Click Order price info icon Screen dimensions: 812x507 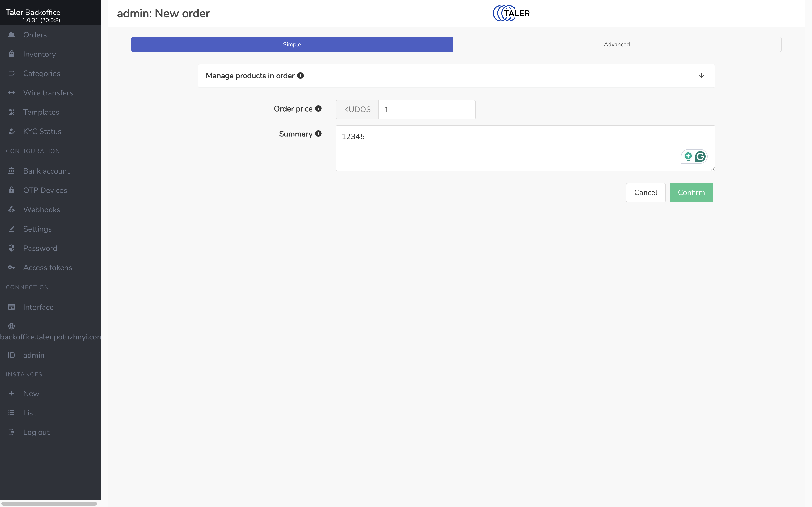click(319, 108)
